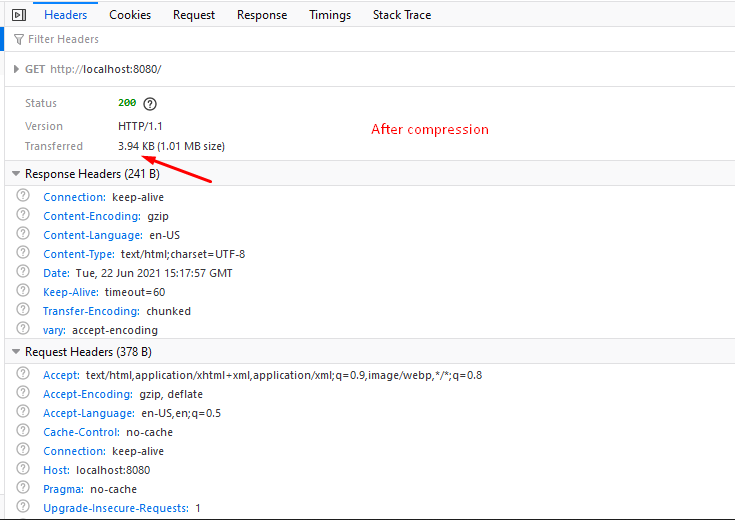735x520 pixels.
Task: Open help icon for Accept header
Action: pos(22,373)
